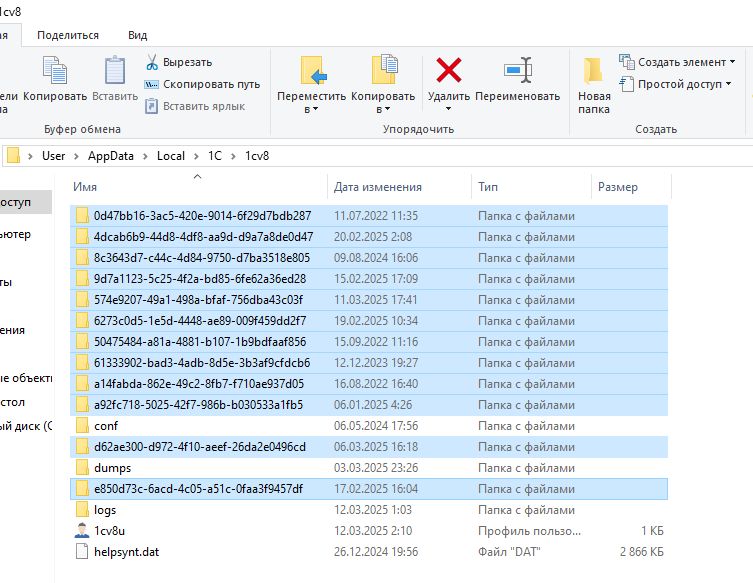Select the dumps folder

coord(112,467)
